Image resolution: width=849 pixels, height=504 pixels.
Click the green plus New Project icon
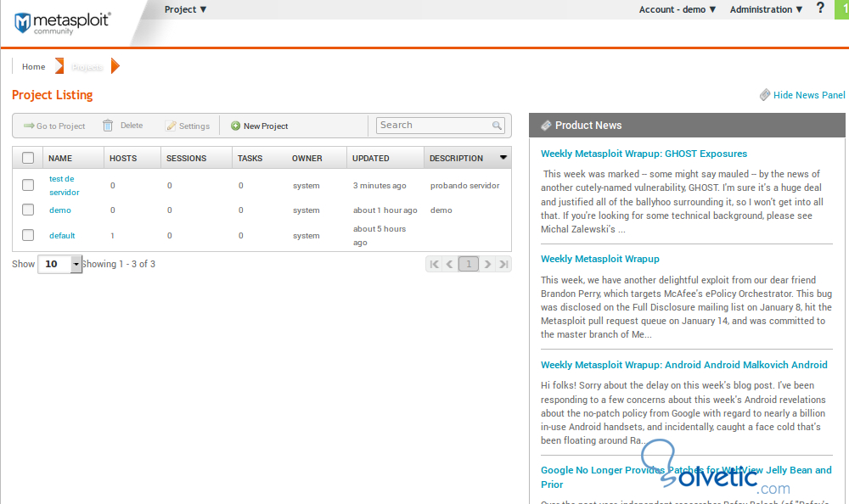(x=235, y=126)
